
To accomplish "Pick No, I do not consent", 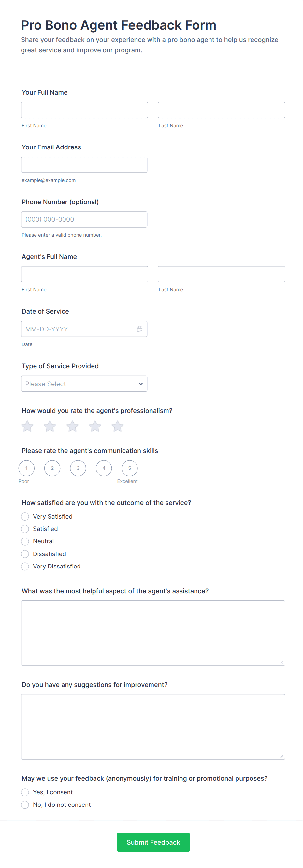I will [25, 805].
